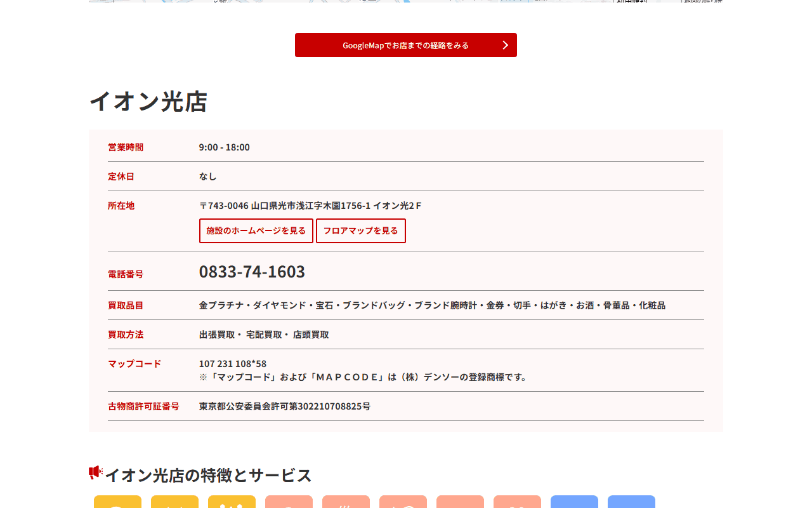Click the 買取品目 row label

coord(126,305)
